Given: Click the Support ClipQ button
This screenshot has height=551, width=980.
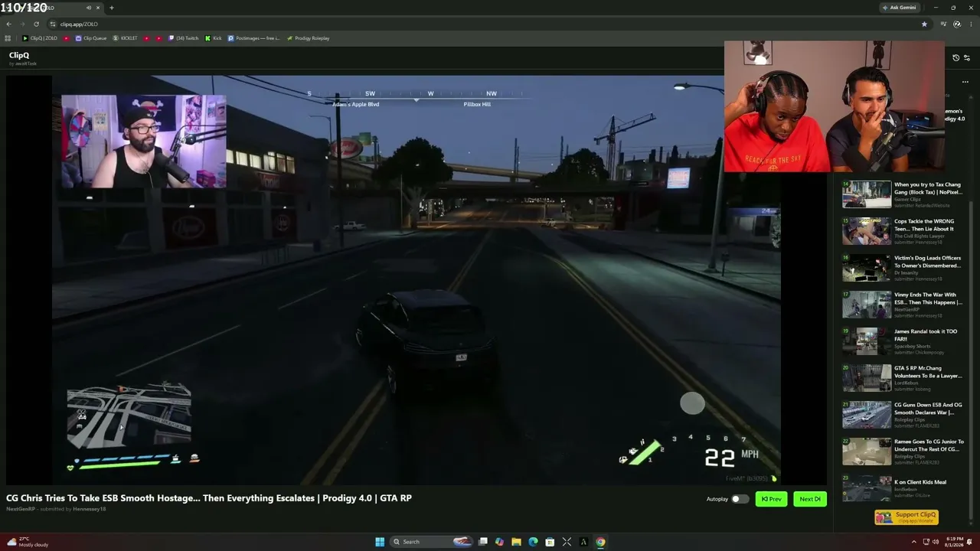Looking at the screenshot, I should pos(906,517).
